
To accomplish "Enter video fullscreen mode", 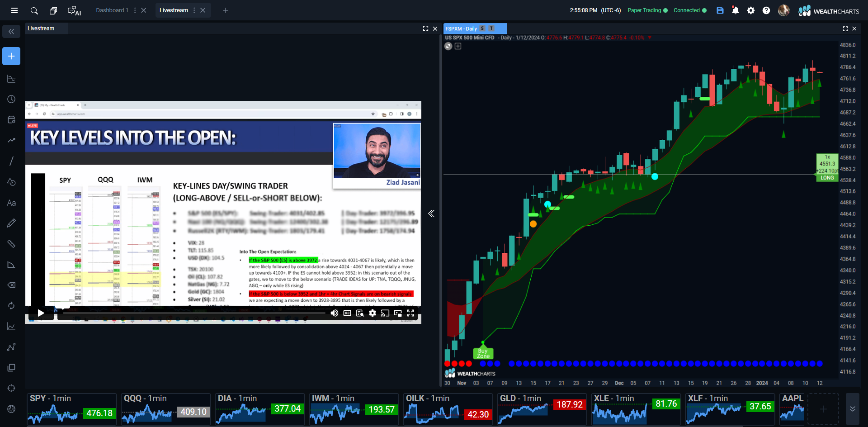I will coord(410,313).
